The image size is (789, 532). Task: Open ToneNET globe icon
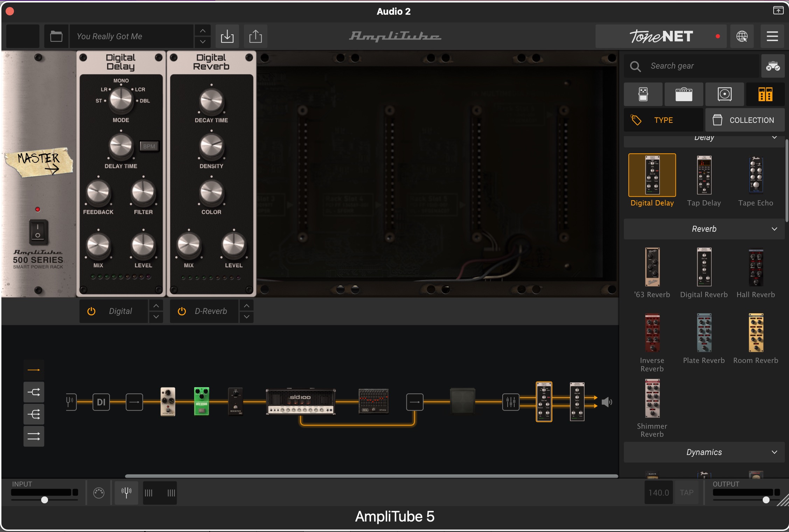pos(742,36)
